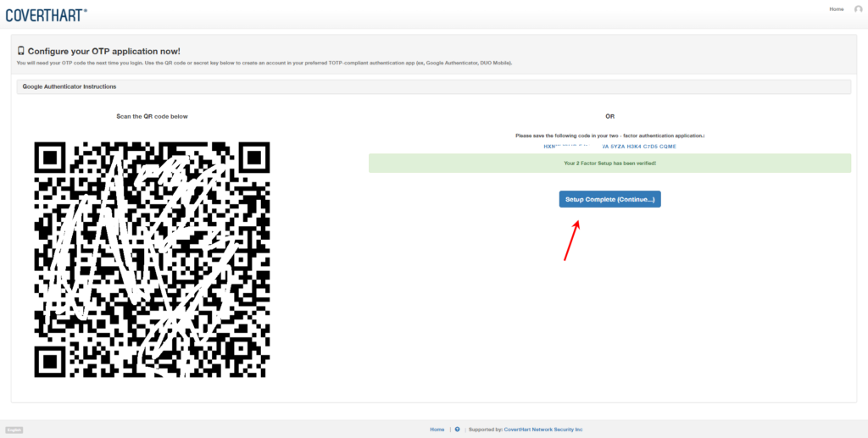Image resolution: width=868 pixels, height=438 pixels.
Task: Click the Configure your OTP application now heading
Action: [x=104, y=52]
